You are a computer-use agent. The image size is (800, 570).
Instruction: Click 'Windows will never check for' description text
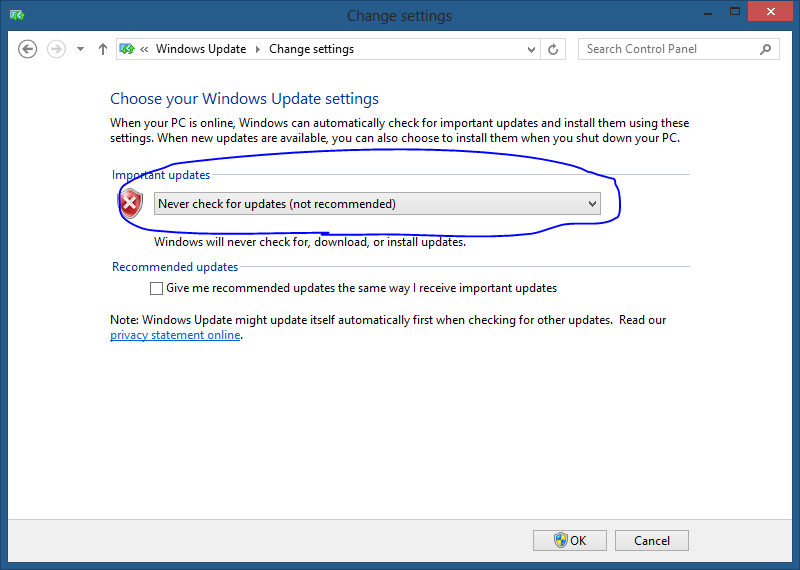[x=310, y=242]
